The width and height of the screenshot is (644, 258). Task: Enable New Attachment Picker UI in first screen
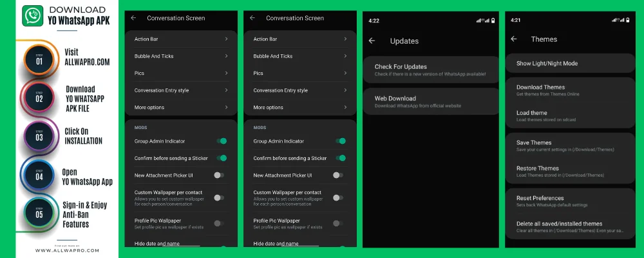click(x=219, y=175)
